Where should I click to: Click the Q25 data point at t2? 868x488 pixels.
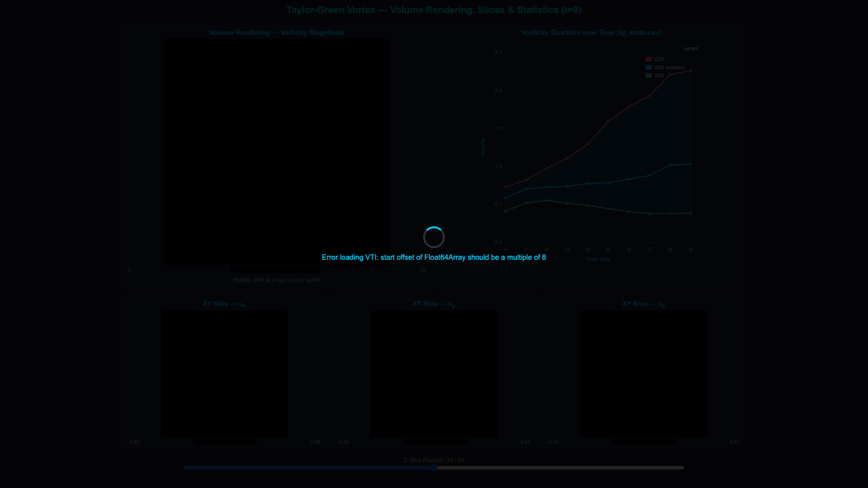[547, 201]
